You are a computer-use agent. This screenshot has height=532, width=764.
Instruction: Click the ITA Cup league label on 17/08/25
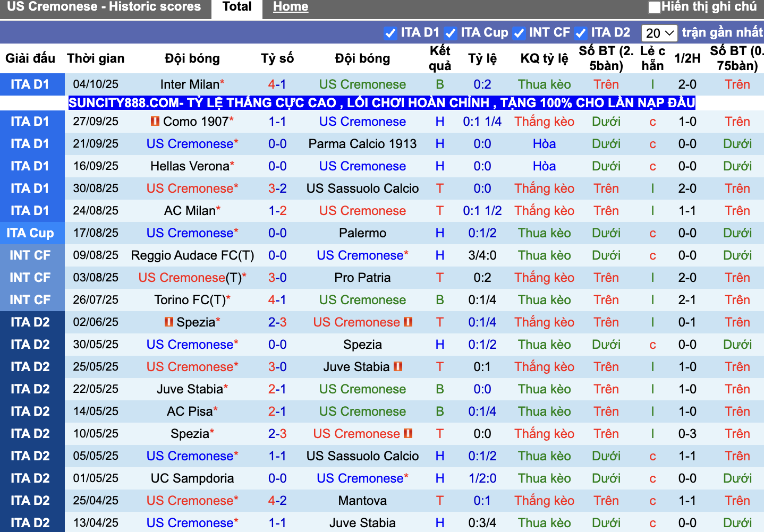(30, 233)
